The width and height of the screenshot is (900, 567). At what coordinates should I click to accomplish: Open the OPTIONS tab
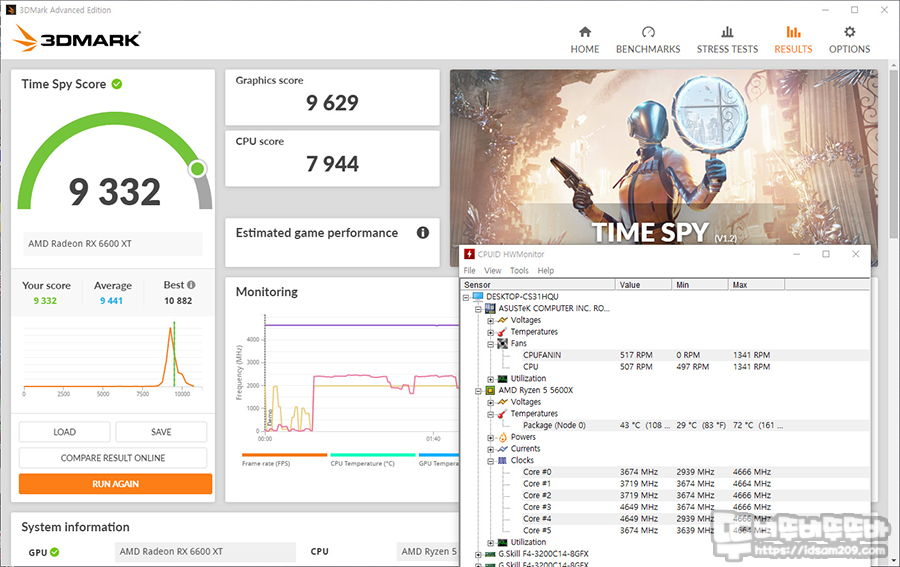849,40
